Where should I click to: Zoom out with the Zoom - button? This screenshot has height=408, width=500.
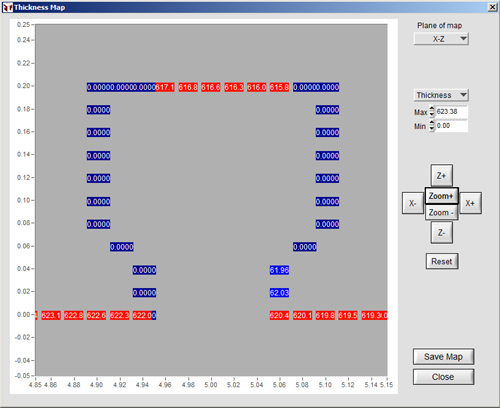point(442,212)
